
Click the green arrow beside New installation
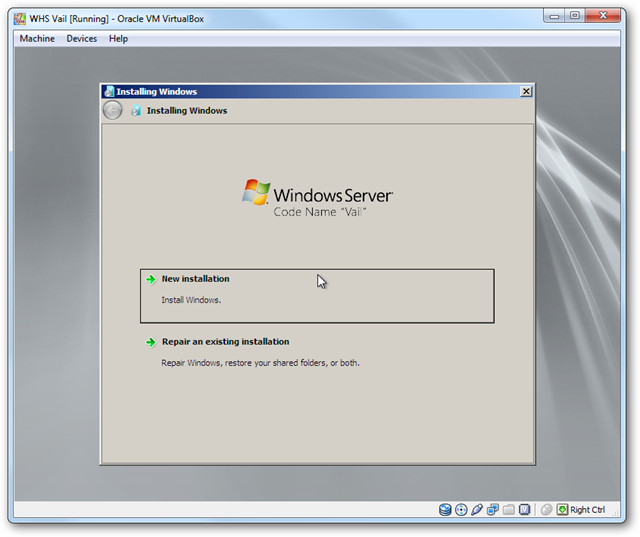point(151,279)
